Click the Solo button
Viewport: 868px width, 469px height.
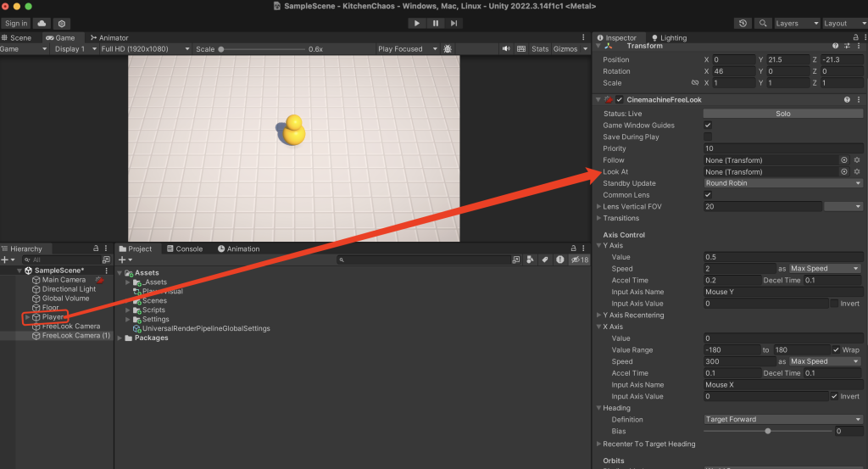[x=782, y=113]
